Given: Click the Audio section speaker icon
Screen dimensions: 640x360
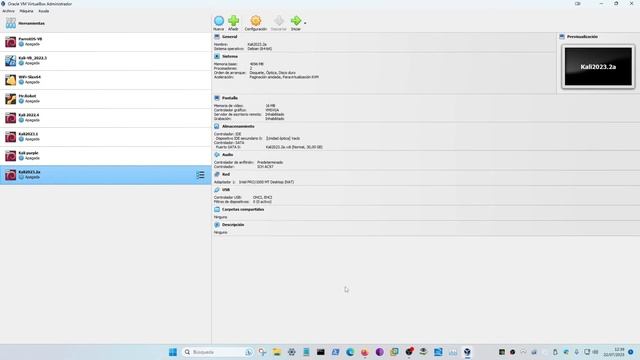Looking at the screenshot, I should coord(217,155).
